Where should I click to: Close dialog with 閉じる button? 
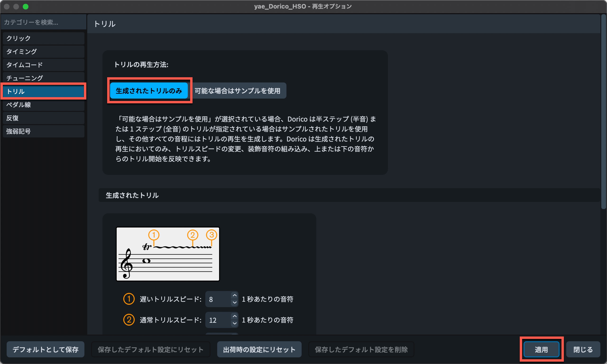pyautogui.click(x=583, y=349)
